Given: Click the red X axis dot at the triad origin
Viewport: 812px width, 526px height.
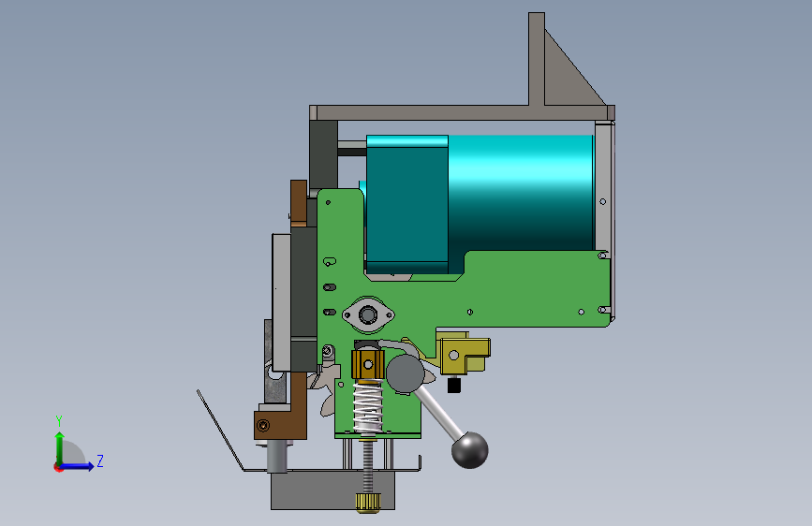Looking at the screenshot, I should pos(58,467).
